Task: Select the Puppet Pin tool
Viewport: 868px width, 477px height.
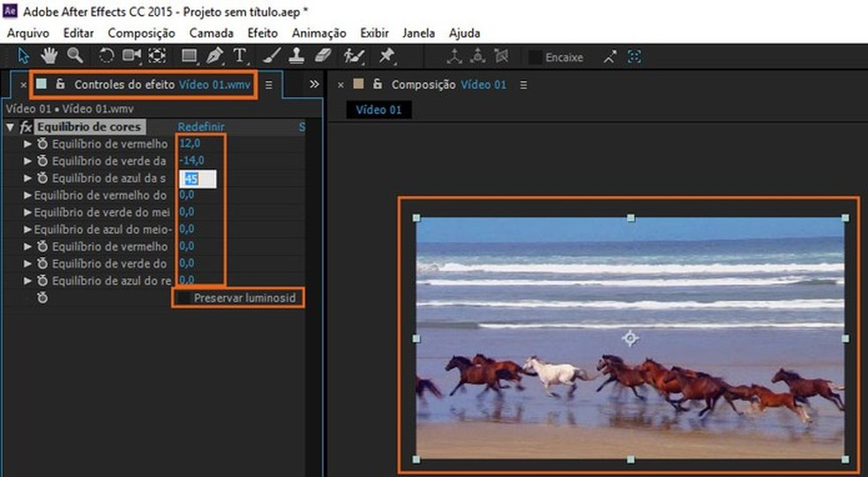Action: 386,56
